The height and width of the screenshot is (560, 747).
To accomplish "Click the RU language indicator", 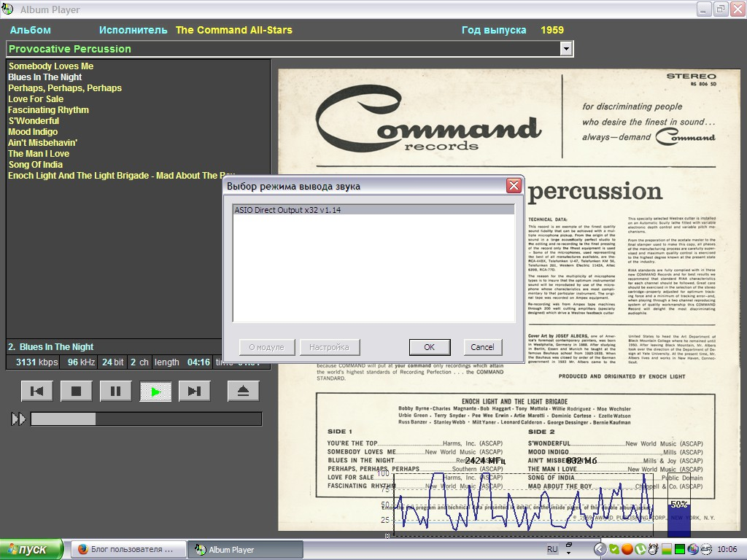I will pyautogui.click(x=552, y=550).
